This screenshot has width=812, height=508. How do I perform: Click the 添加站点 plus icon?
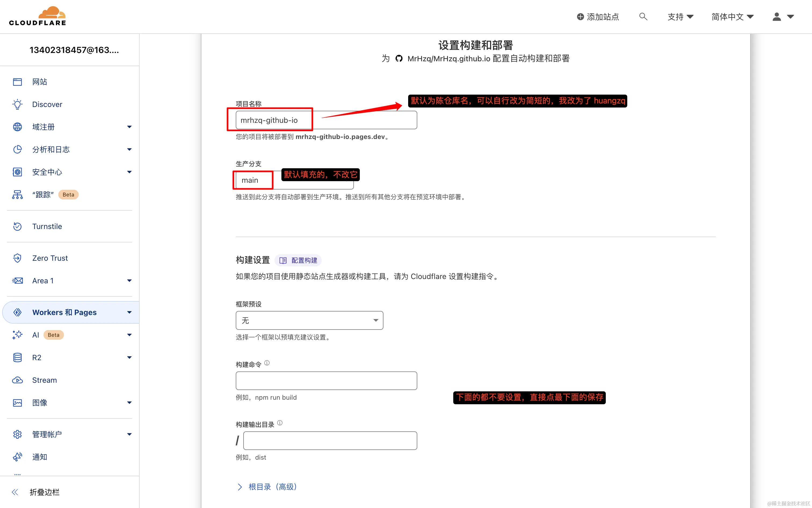[580, 17]
